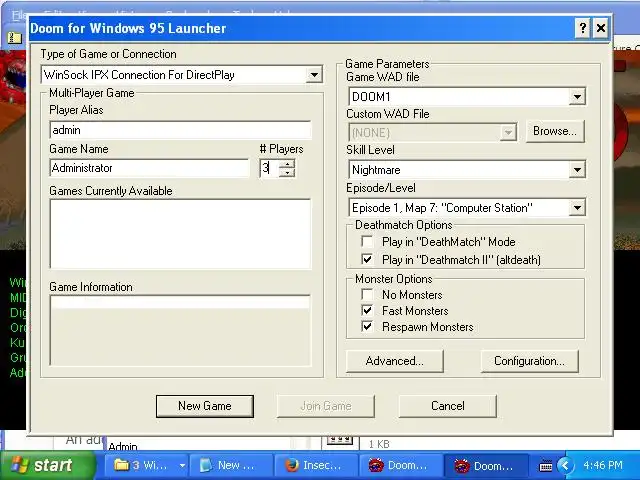Click the Game Name field containing Administrator
Image resolution: width=640 pixels, height=480 pixels.
point(149,168)
